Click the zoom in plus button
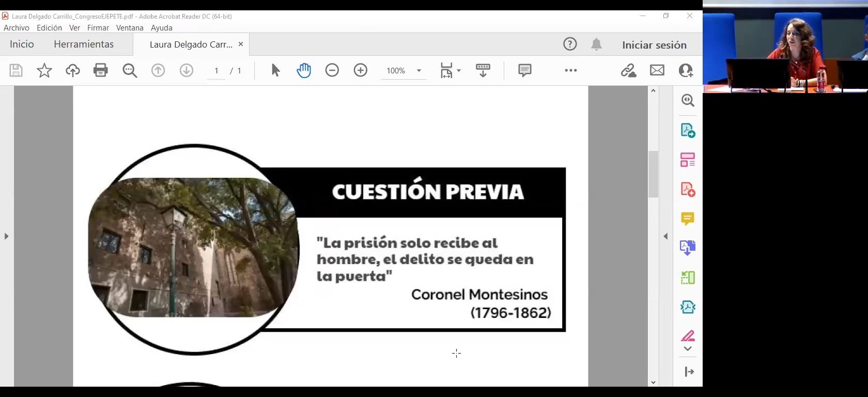 coord(361,70)
